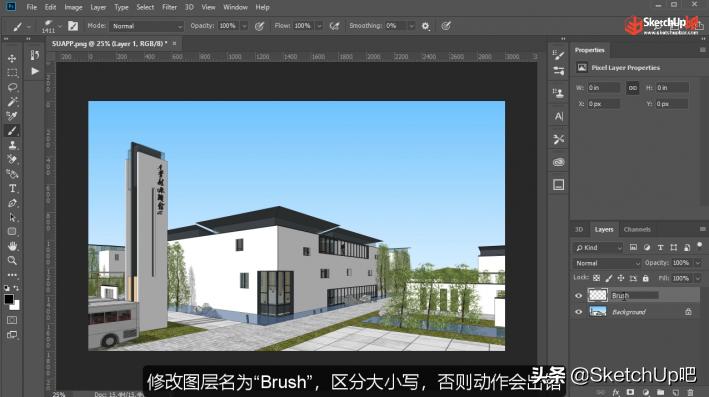Viewport: 709px width, 397px height.
Task: Toggle lock position
Action: [621, 278]
